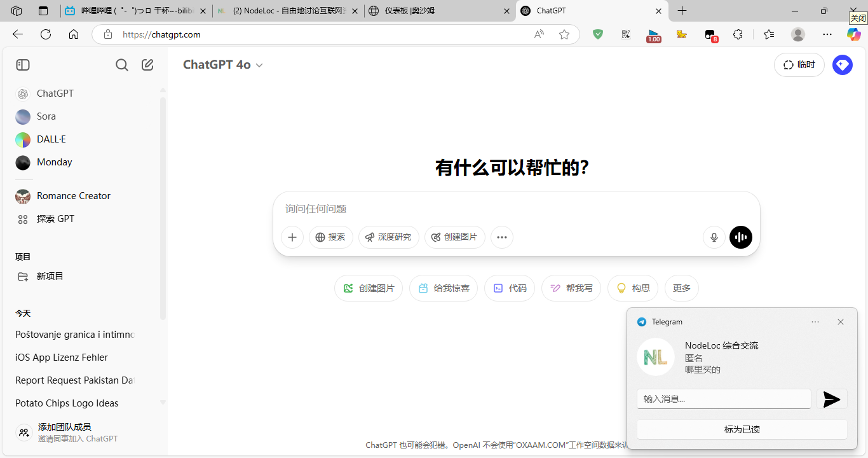The image size is (868, 458).
Task: Click the sidebar scroll down arrow
Action: [163, 402]
